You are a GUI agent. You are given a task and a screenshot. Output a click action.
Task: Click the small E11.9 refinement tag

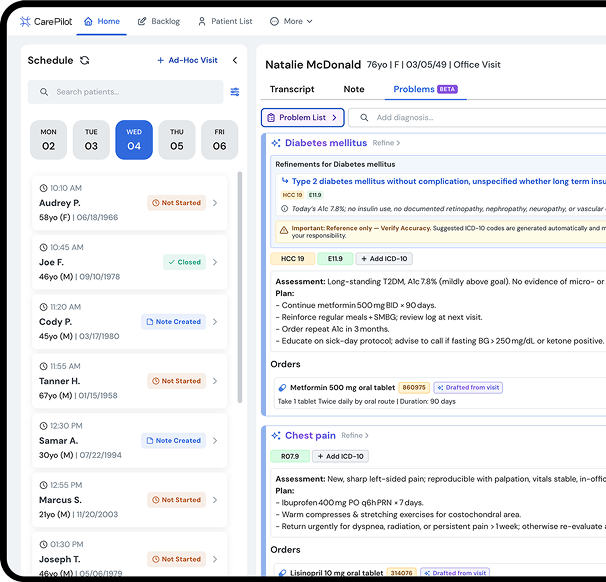tap(315, 195)
